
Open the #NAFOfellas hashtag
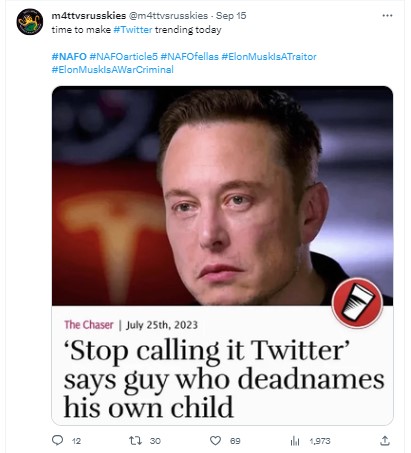click(x=189, y=56)
